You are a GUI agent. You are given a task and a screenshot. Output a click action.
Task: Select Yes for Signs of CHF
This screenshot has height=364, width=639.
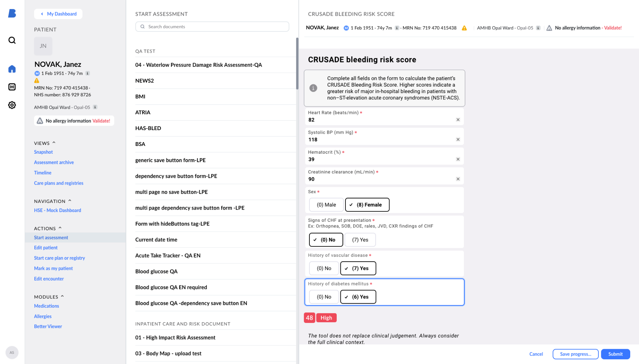[360, 240]
